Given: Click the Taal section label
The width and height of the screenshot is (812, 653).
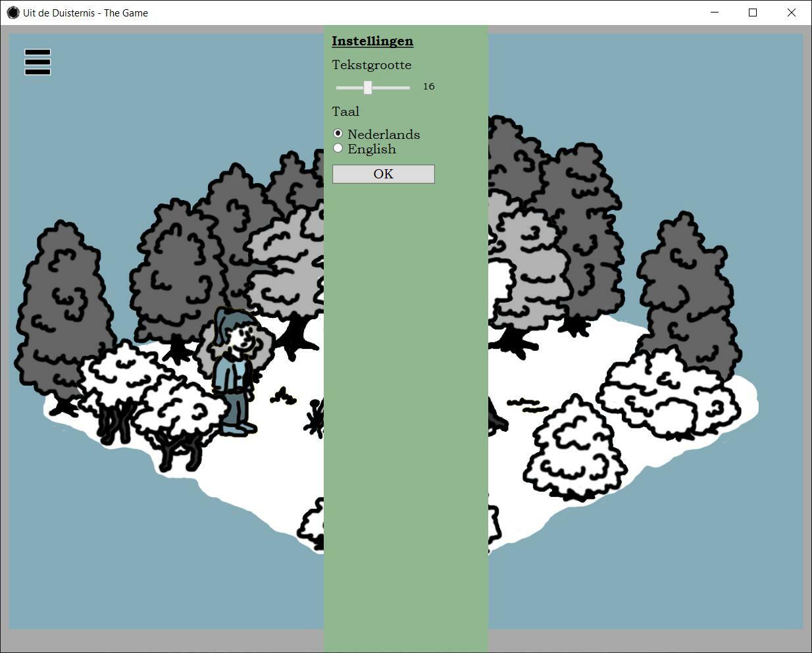Looking at the screenshot, I should [345, 111].
